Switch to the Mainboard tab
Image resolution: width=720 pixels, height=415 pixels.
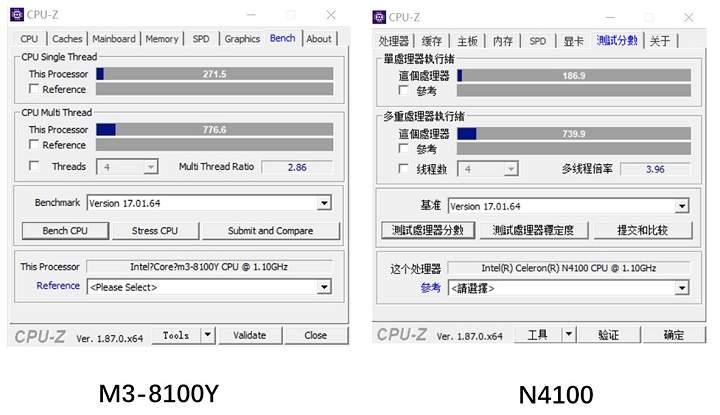click(113, 39)
